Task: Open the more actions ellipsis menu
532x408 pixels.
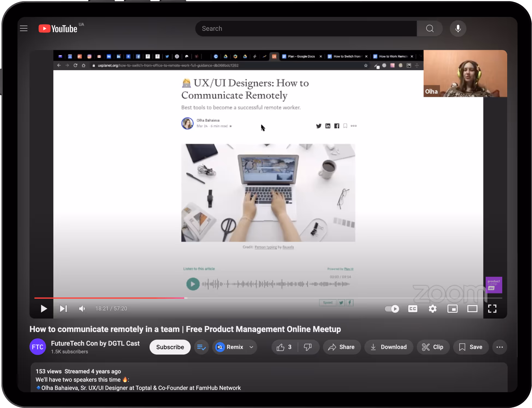Action: click(x=500, y=347)
